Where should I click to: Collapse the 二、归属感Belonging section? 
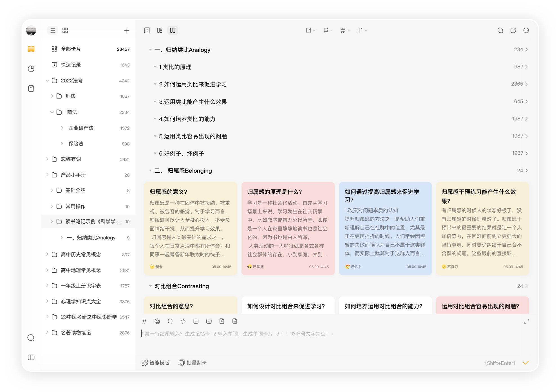(150, 171)
